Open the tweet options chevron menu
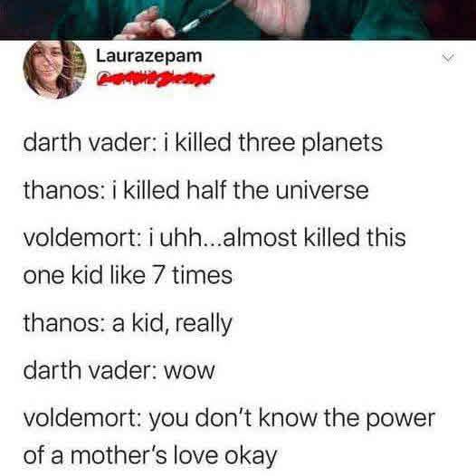The height and width of the screenshot is (476, 476). [x=448, y=58]
